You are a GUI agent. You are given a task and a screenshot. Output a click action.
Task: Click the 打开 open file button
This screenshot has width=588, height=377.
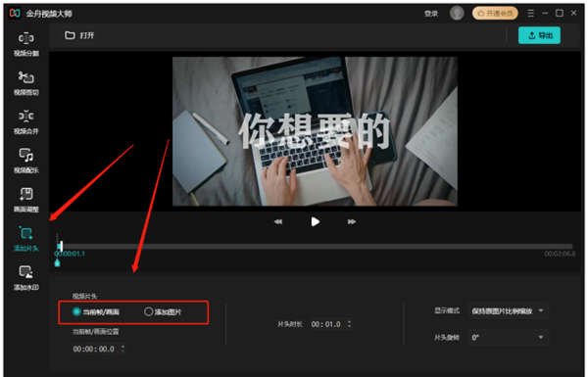(x=79, y=35)
